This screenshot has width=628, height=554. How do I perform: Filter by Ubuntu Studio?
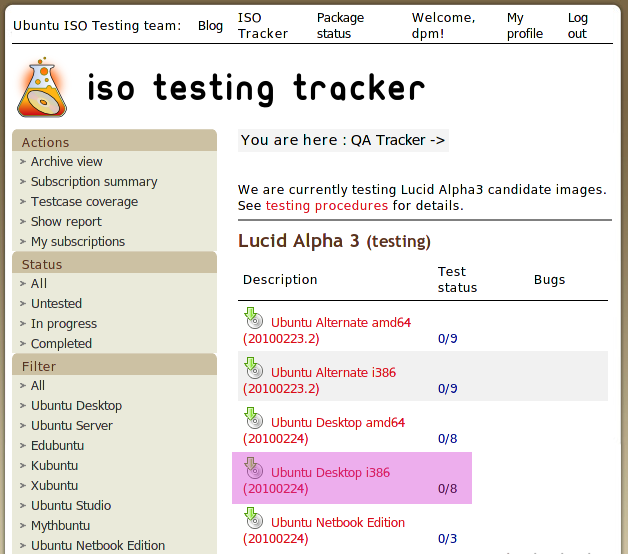point(71,506)
